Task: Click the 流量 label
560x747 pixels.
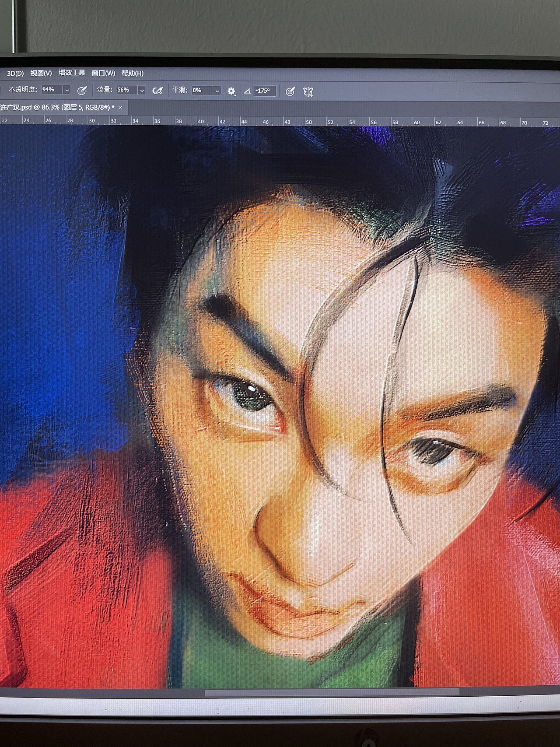Action: [105, 90]
